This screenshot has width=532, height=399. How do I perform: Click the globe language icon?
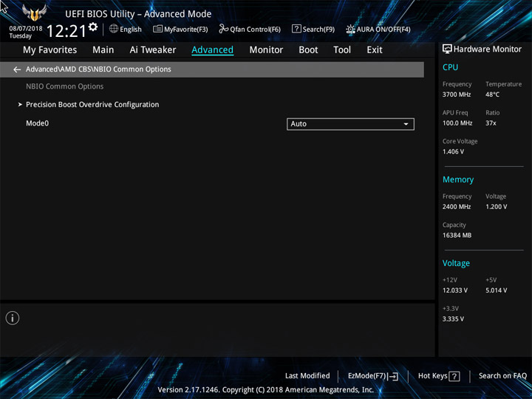(x=114, y=29)
